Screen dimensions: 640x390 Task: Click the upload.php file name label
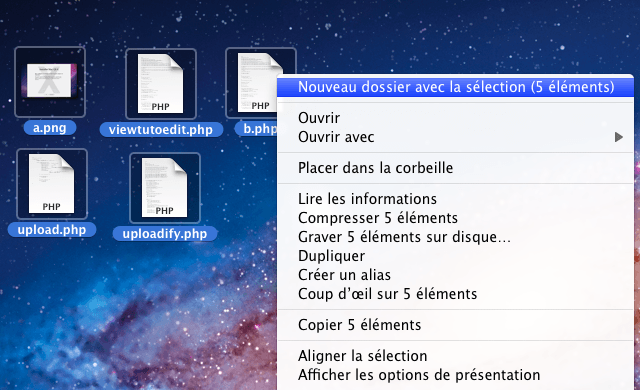pos(52,230)
